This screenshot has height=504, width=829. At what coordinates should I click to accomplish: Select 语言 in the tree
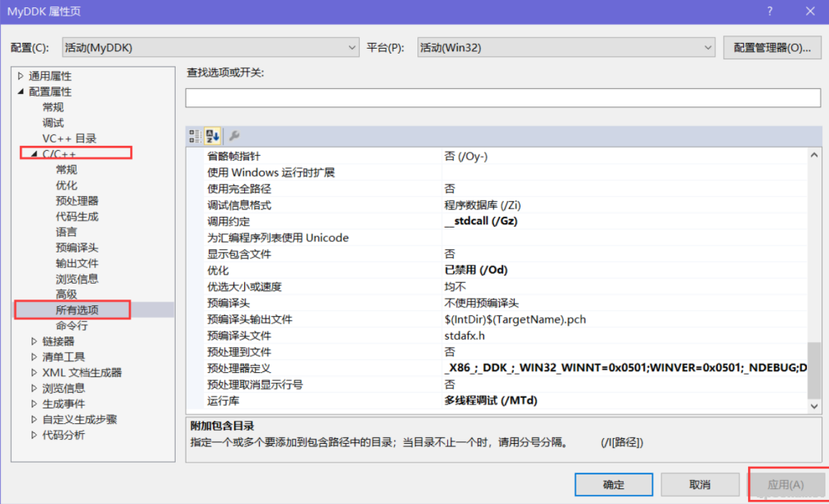pos(67,232)
